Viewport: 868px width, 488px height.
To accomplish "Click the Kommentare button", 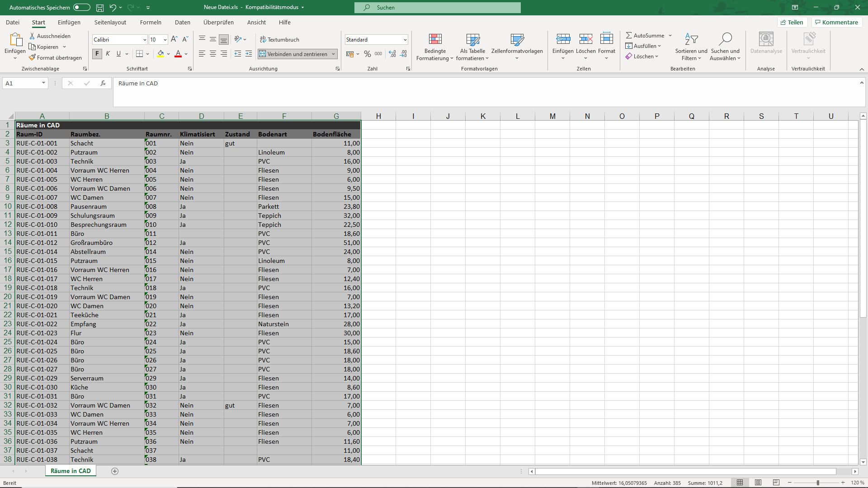I will point(836,22).
